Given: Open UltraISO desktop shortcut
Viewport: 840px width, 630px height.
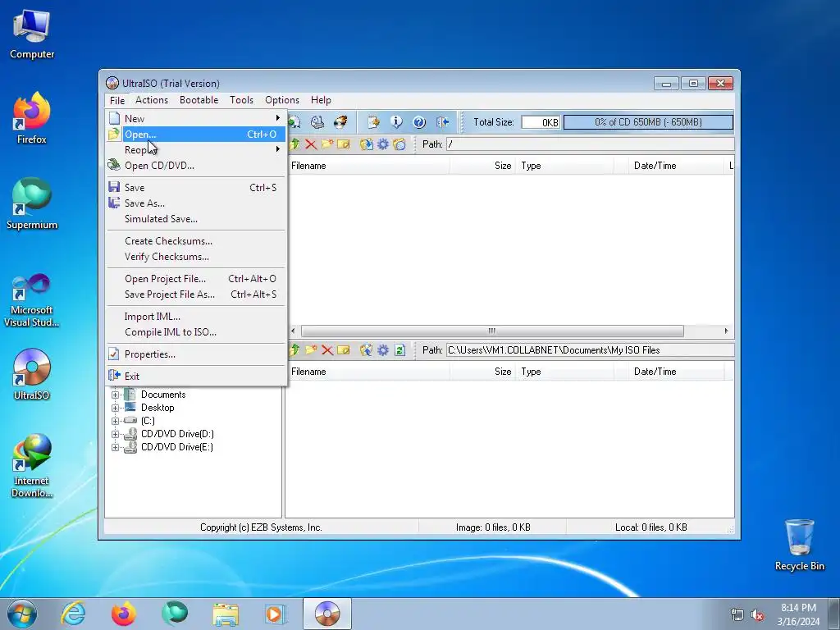Looking at the screenshot, I should click(32, 374).
